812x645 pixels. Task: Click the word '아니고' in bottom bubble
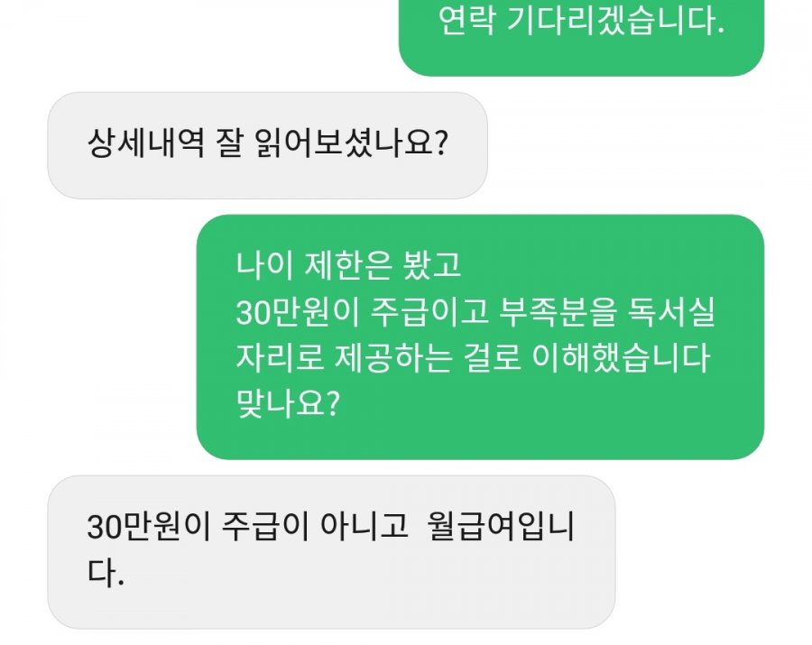(x=364, y=527)
